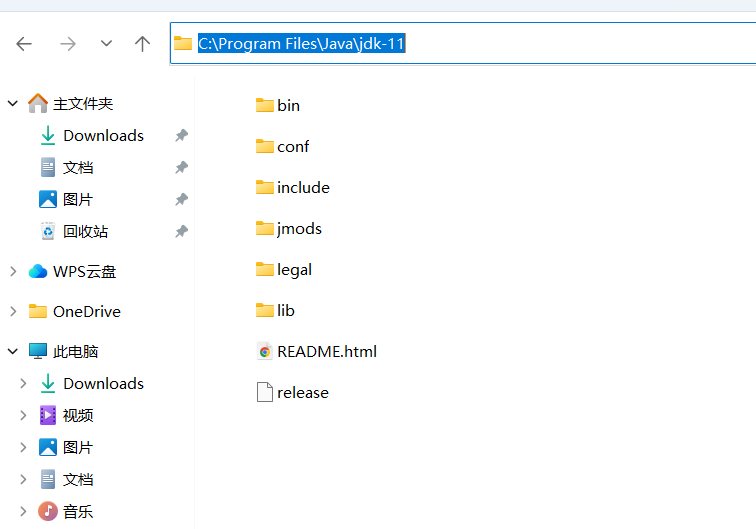Click the address bar path field

(x=463, y=43)
